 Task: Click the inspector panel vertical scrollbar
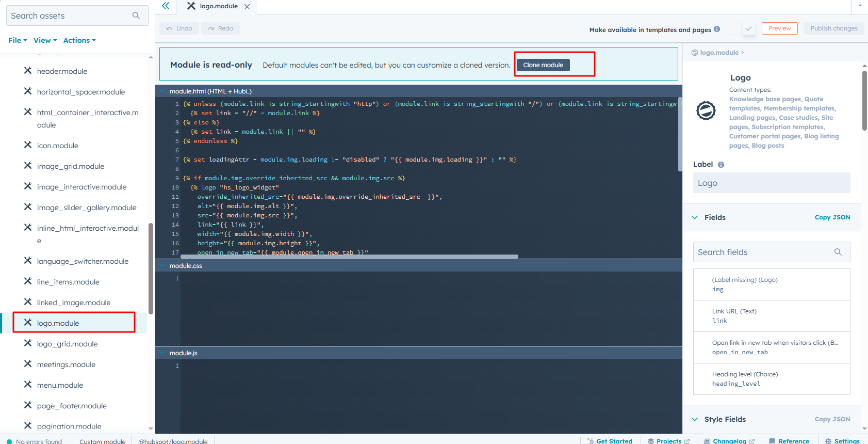(864, 101)
